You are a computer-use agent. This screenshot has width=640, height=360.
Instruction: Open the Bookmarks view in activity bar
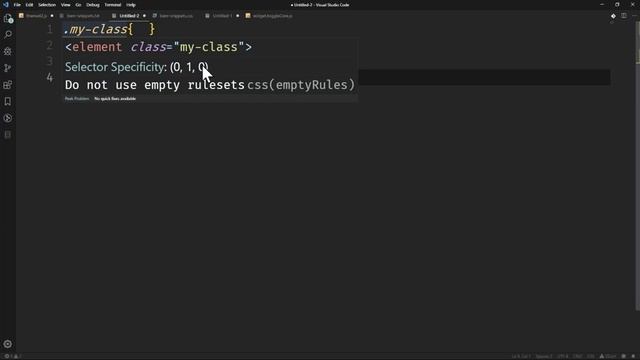point(8,101)
